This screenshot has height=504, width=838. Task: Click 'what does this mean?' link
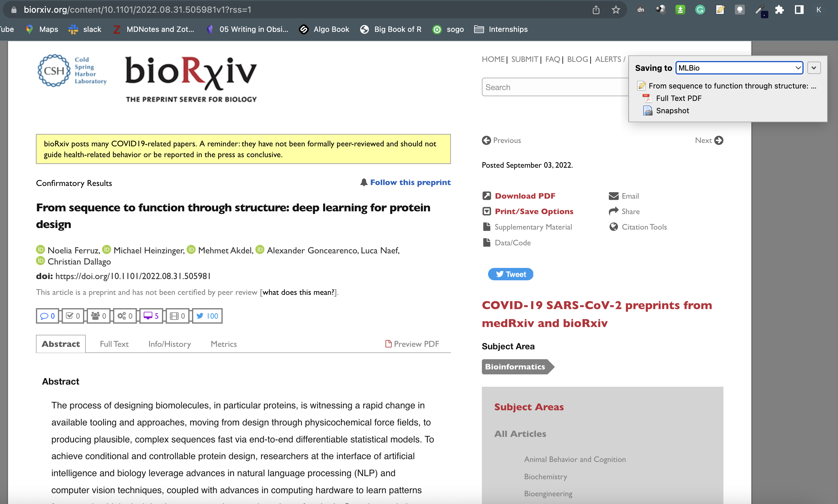tap(299, 292)
